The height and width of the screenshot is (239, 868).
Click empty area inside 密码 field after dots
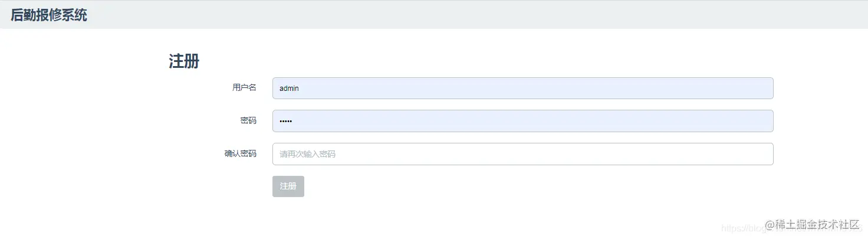click(531, 121)
